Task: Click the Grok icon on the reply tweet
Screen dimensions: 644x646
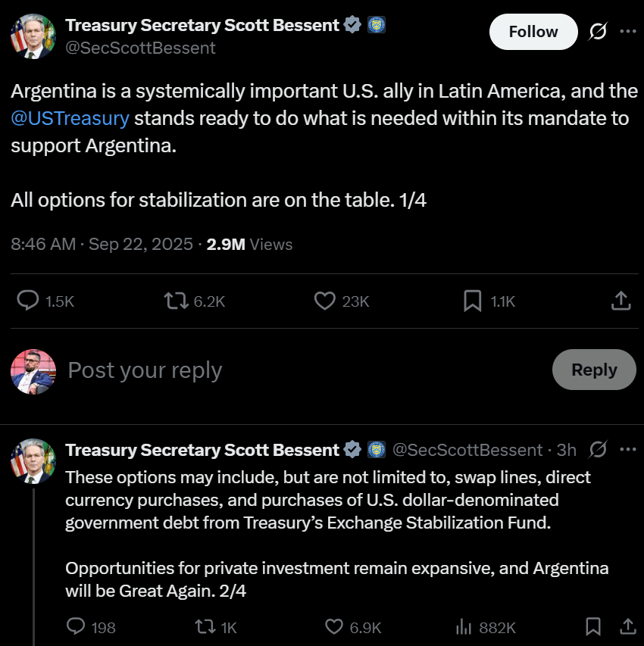Action: (598, 450)
